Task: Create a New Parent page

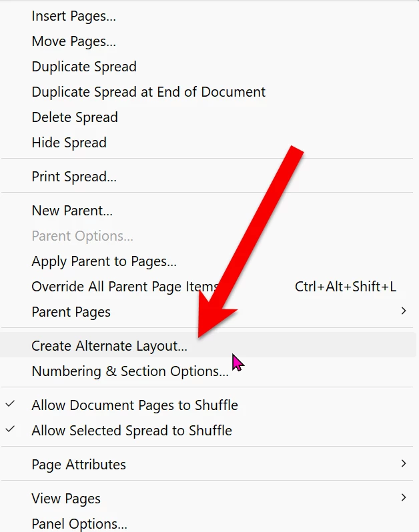Action: pyautogui.click(x=72, y=211)
